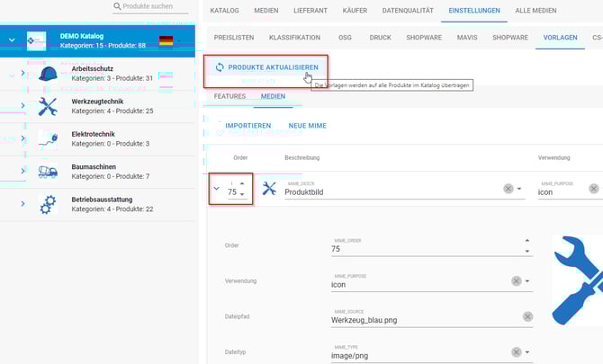This screenshot has height=364, width=603.
Task: Open the ALLE MEDIEN tab
Action: tap(535, 11)
